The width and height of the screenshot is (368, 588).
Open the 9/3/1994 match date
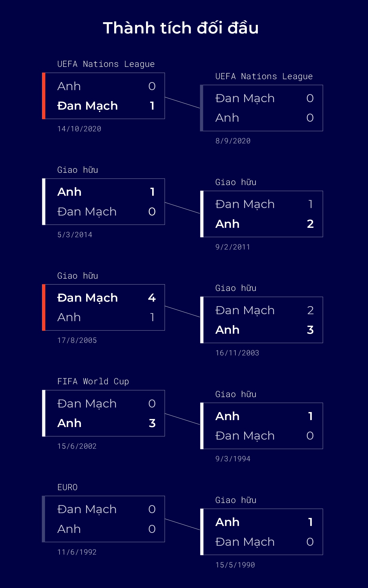pos(233,459)
